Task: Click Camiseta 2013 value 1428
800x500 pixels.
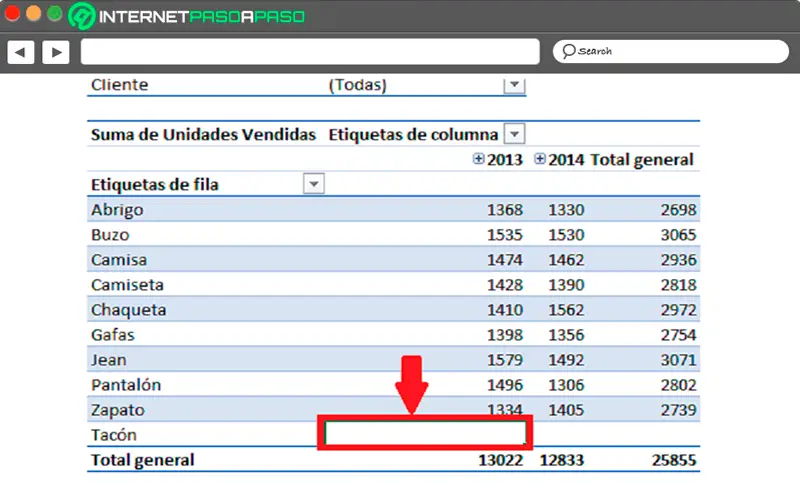Action: pyautogui.click(x=505, y=285)
